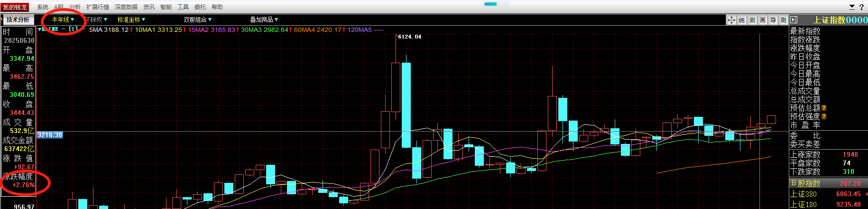Click the question mark help icon

[861, 7]
